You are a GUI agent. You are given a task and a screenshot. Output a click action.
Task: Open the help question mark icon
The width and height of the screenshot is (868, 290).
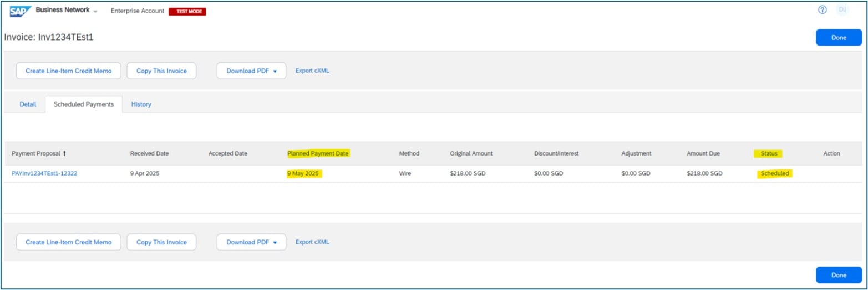823,10
